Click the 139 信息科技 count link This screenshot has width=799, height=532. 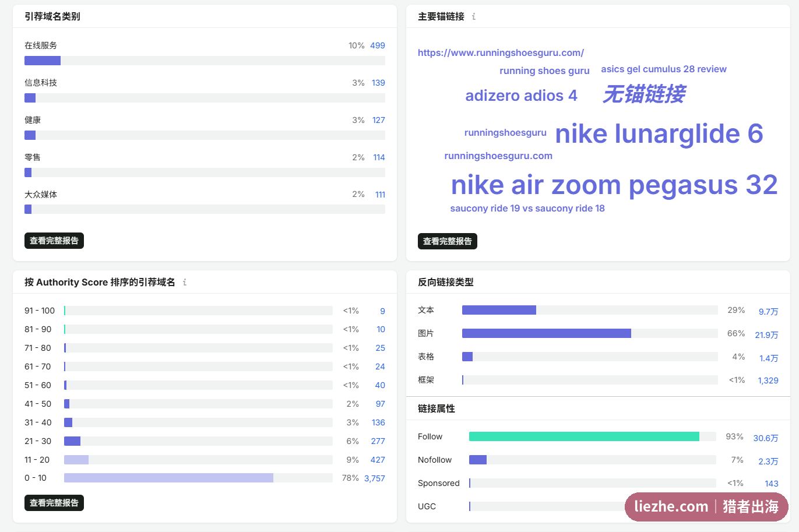(378, 83)
